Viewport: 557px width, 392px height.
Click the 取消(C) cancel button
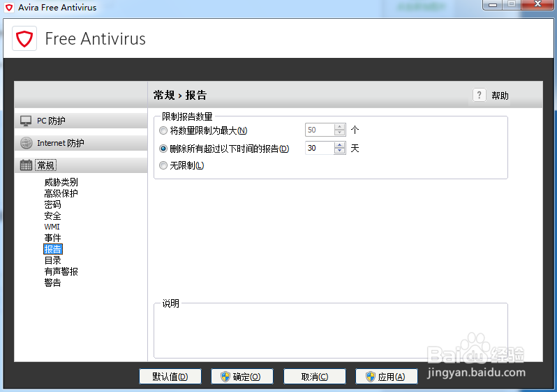pos(315,377)
